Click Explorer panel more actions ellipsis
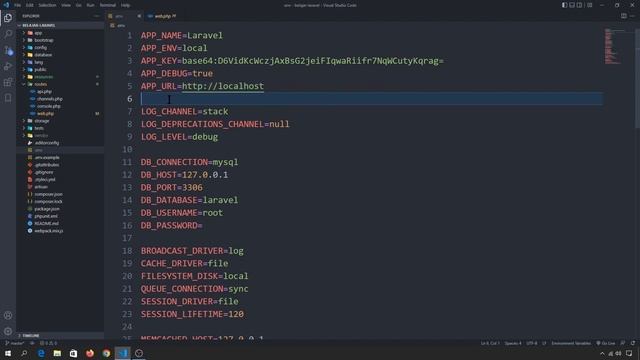Image resolution: width=640 pixels, height=360 pixels. tap(97, 16)
